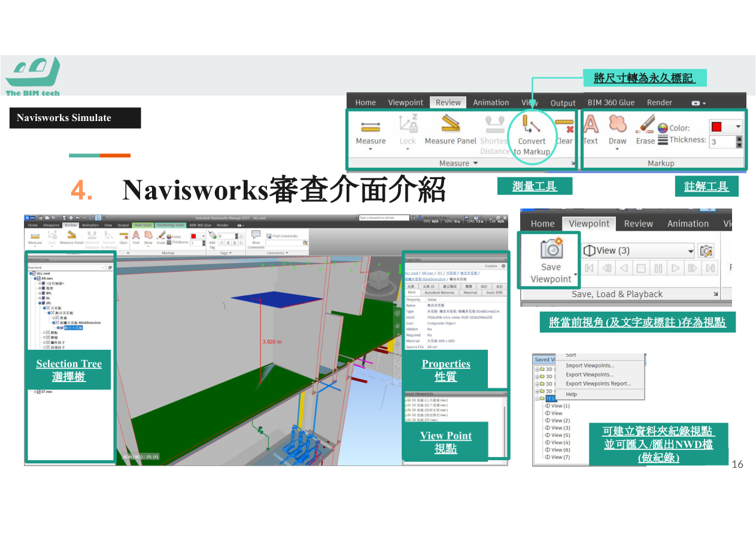Select Erase markup tool in enlarged ribbon
The image size is (756, 535).
tap(645, 130)
